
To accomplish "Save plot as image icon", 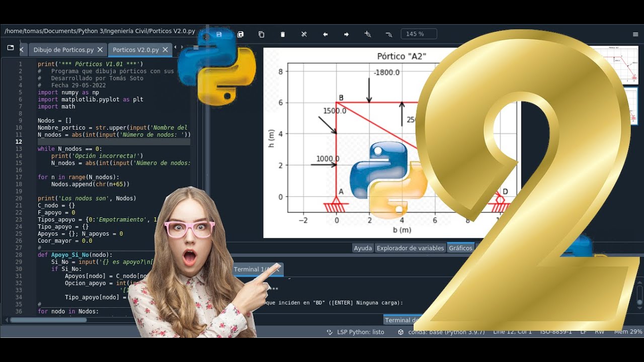I will (x=219, y=34).
